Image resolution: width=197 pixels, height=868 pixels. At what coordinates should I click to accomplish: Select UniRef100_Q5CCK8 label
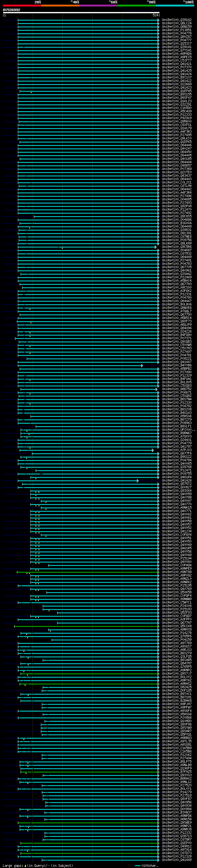pyautogui.click(x=177, y=626)
